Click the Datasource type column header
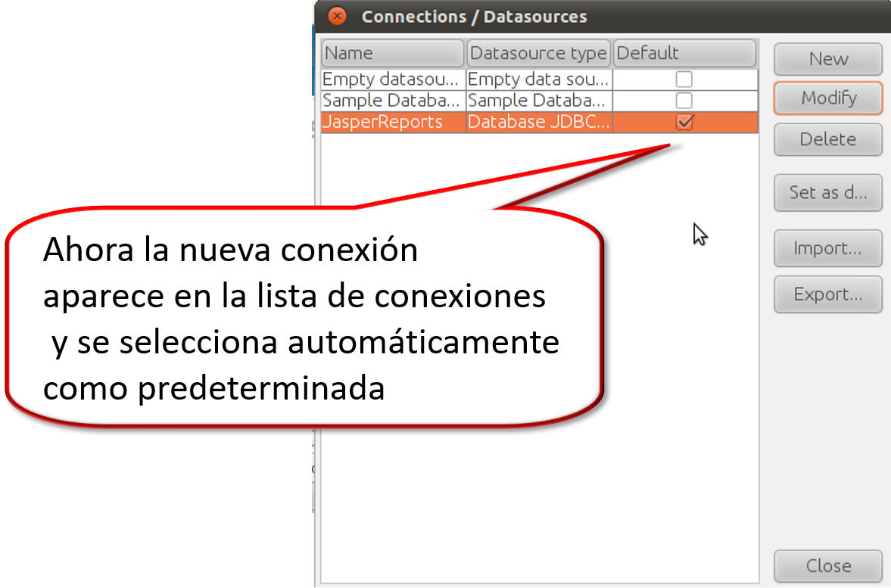The height and width of the screenshot is (588, 891). tap(538, 54)
